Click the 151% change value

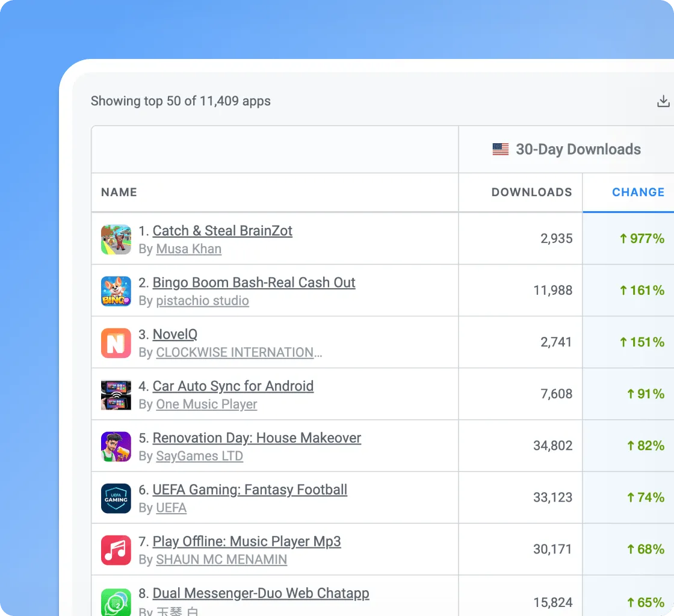pos(642,342)
